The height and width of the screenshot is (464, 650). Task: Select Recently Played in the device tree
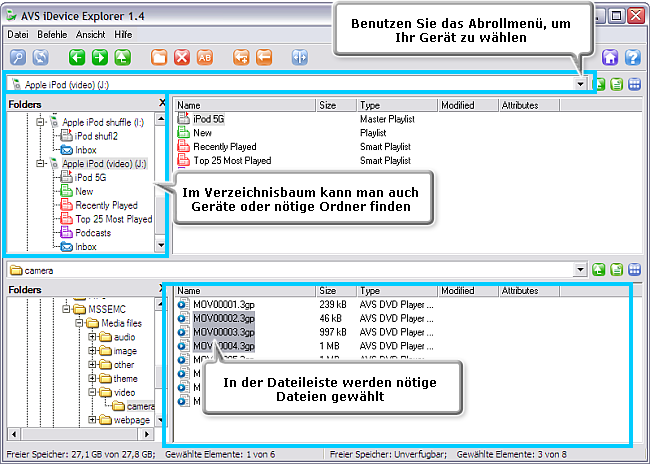[x=106, y=205]
